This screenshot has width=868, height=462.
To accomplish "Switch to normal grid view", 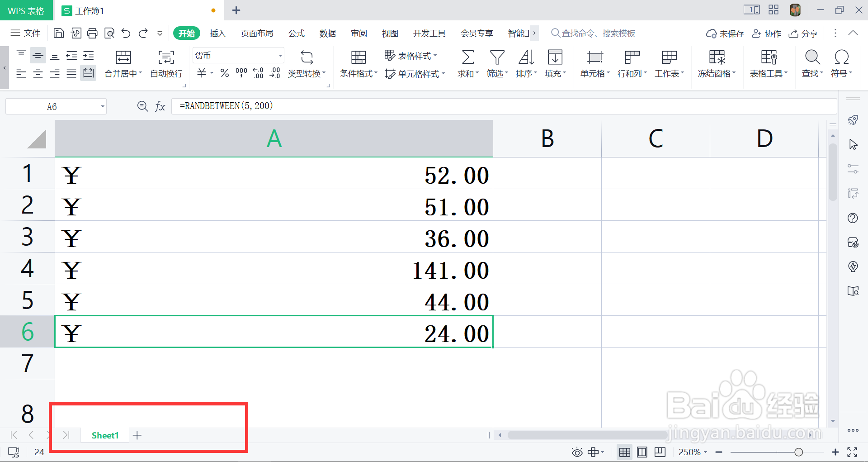I will click(x=625, y=452).
